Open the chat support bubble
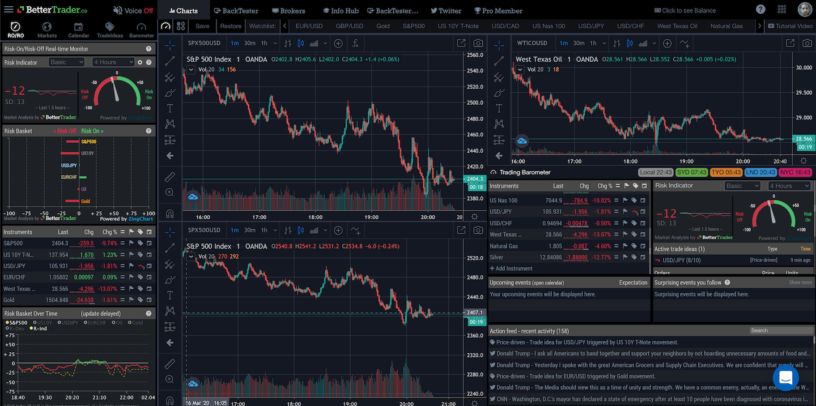Screen dimensions: 816x406 click(x=785, y=377)
